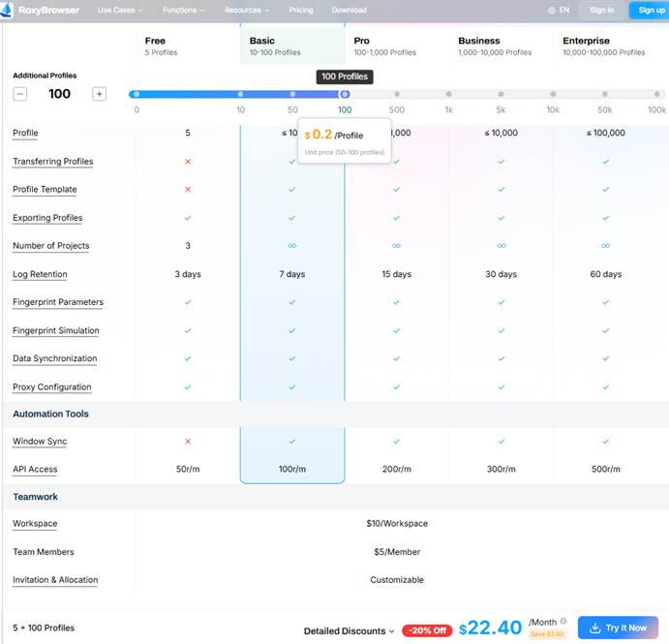Set slider to 500 profiles stop
This screenshot has width=669, height=644.
[x=397, y=94]
